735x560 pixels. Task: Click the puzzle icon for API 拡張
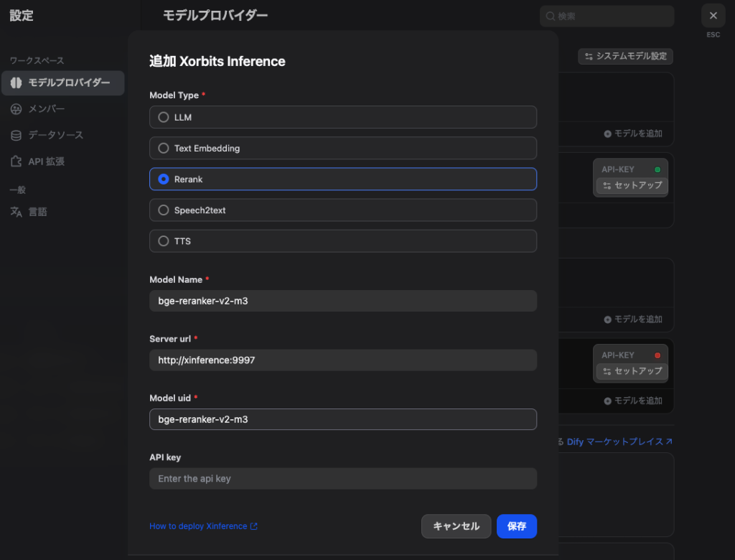(x=16, y=162)
